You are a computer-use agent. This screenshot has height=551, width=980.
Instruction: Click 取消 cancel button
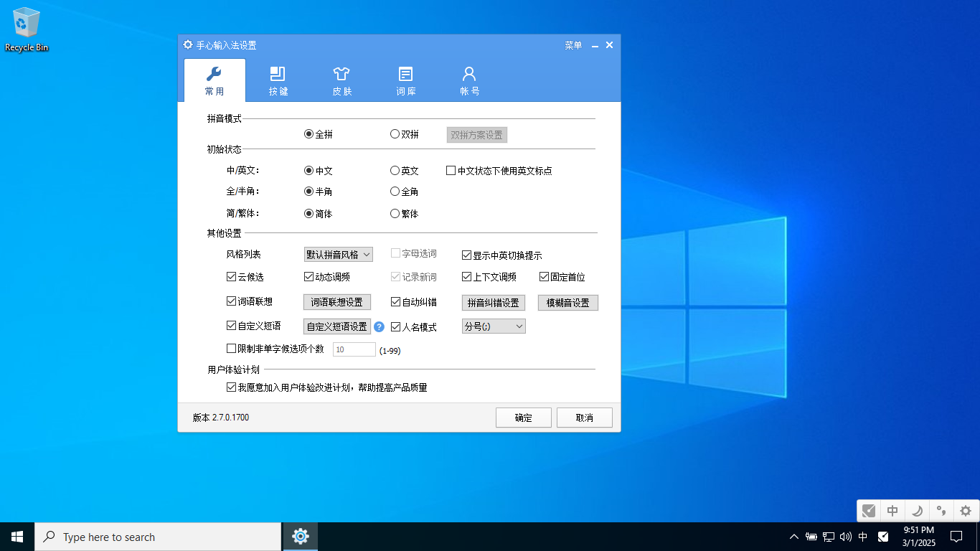pyautogui.click(x=585, y=418)
